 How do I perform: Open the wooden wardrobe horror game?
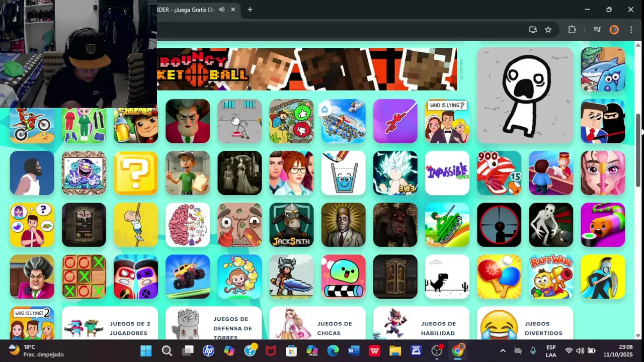[395, 277]
